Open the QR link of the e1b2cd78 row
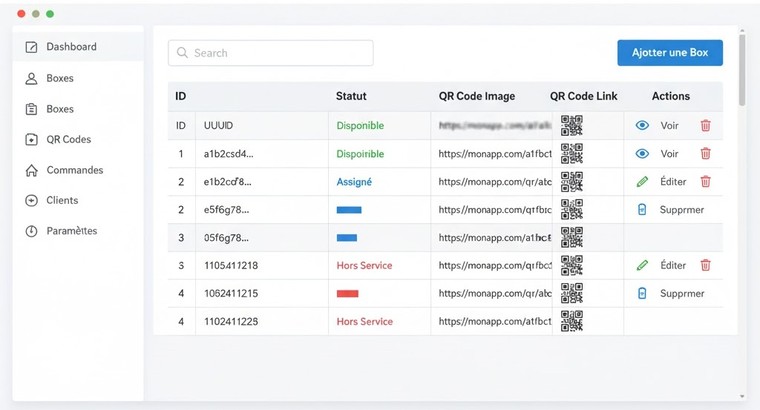The image size is (760, 410). click(494, 182)
